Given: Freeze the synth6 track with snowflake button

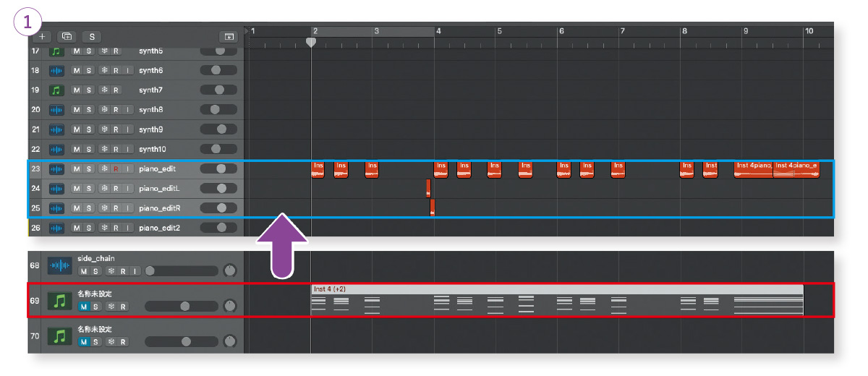Looking at the screenshot, I should 104,71.
